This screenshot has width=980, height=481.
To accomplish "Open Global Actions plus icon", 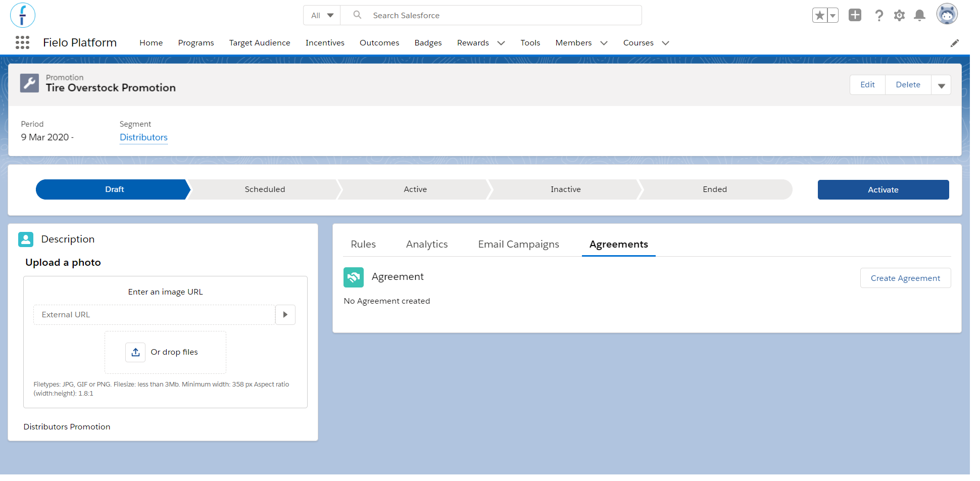I will pos(855,15).
